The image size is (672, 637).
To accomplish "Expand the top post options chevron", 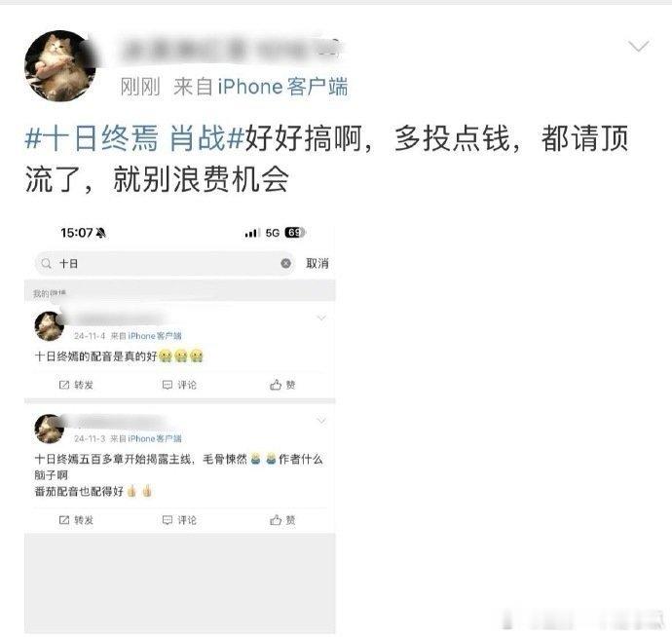I will (x=639, y=46).
